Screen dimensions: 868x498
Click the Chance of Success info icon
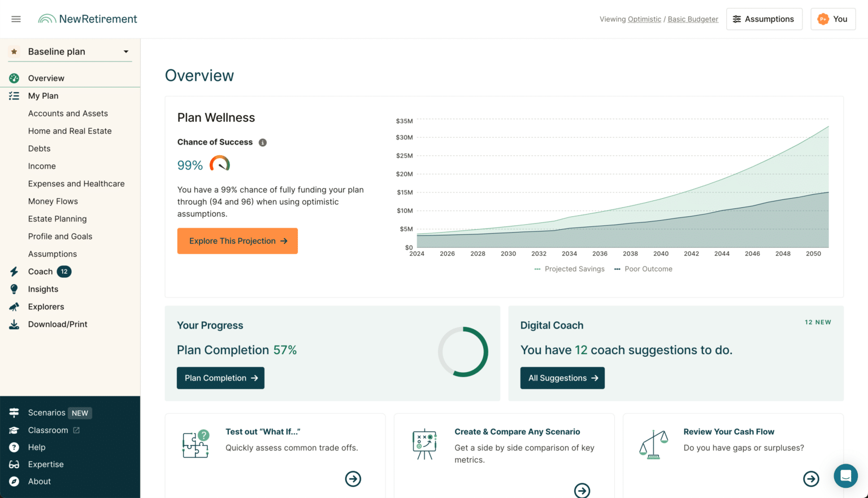[x=263, y=142]
